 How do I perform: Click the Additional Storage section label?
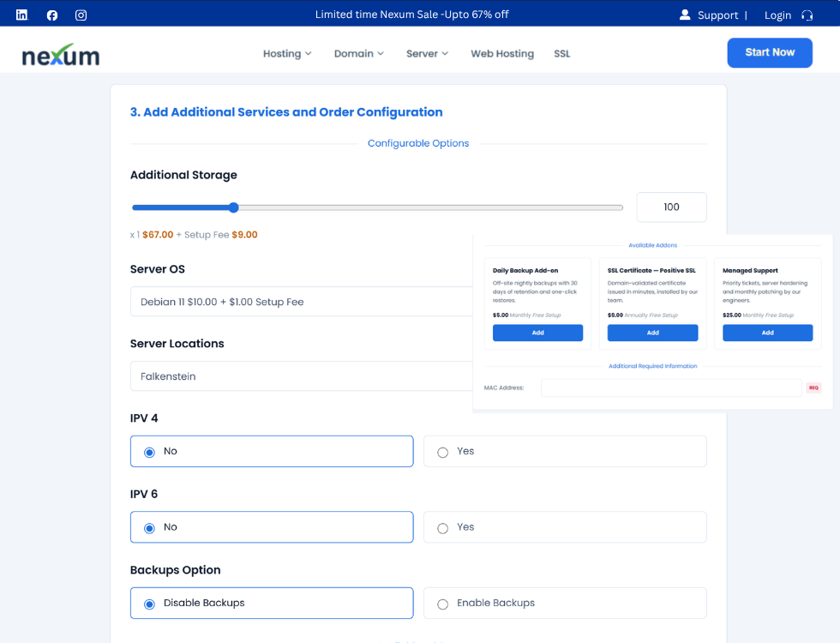183,175
